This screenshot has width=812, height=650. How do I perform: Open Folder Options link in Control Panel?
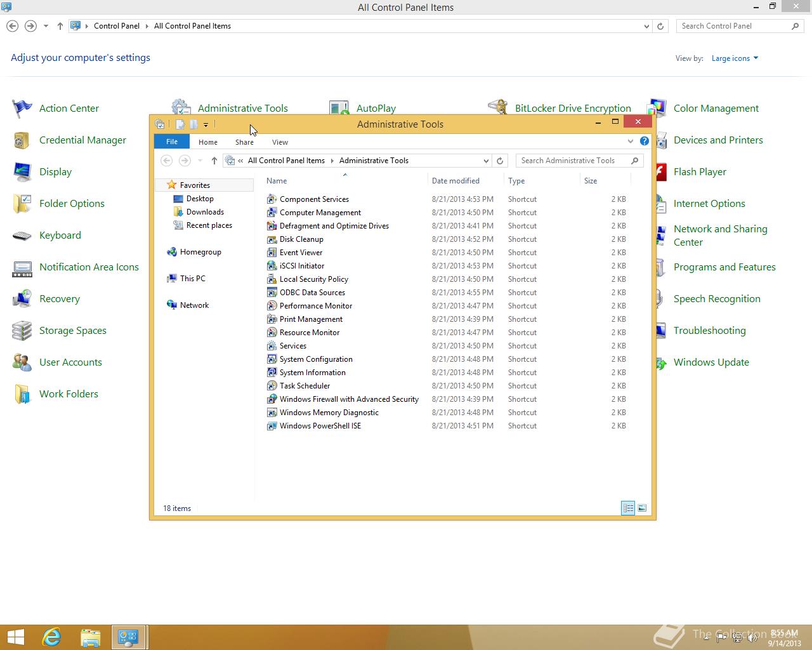point(72,204)
